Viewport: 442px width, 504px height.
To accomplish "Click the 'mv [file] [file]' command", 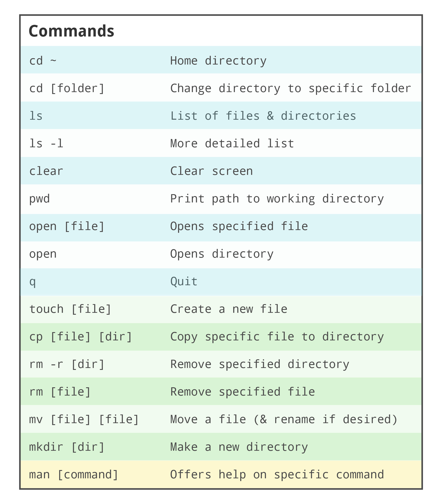I will tap(84, 420).
